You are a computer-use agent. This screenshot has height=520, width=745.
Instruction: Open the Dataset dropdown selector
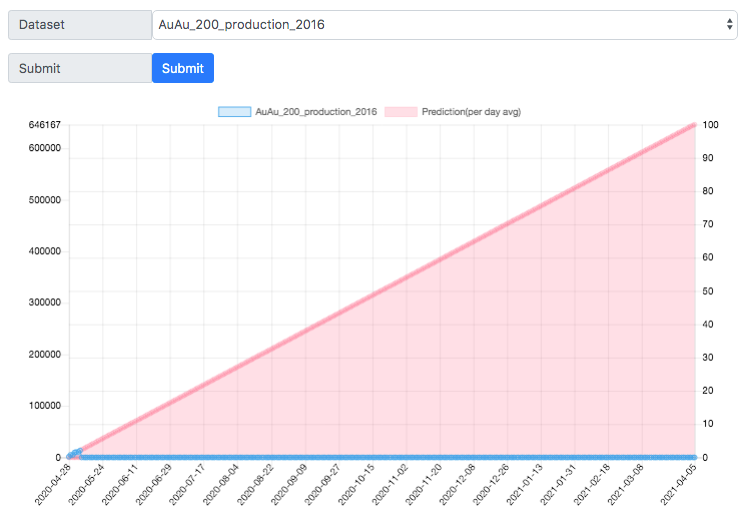[445, 25]
